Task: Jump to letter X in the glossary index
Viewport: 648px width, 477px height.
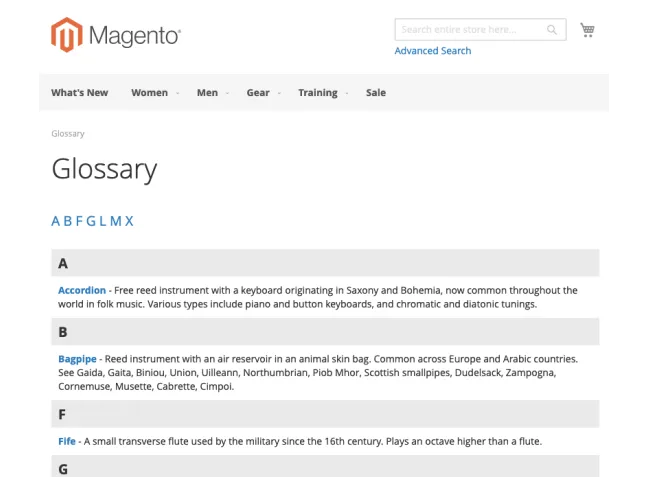Action: pyautogui.click(x=129, y=221)
